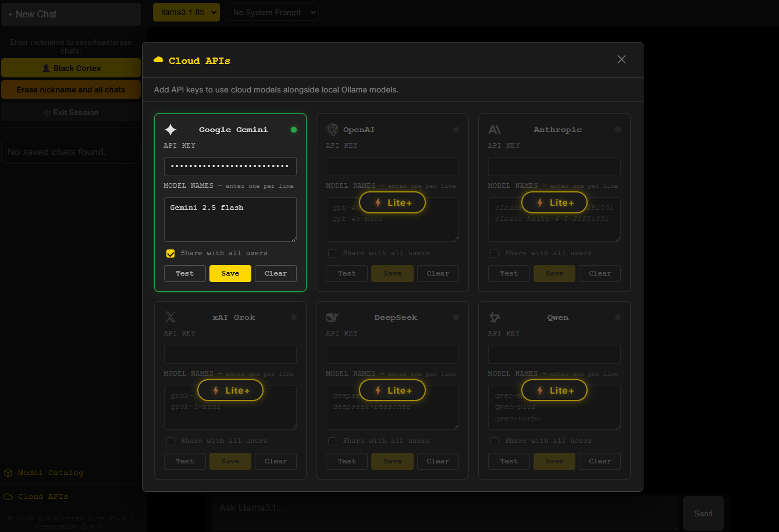
Task: Open Cloud APIs in the sidebar
Action: pos(36,497)
